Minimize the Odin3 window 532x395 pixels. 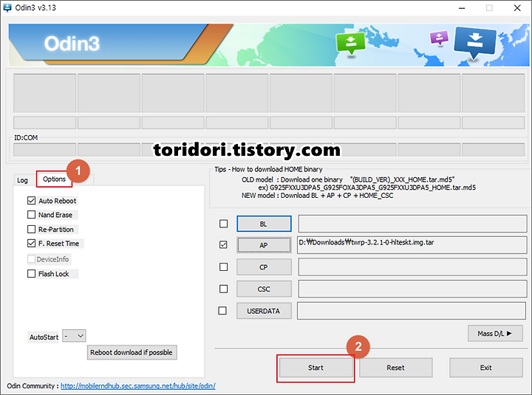[x=462, y=8]
